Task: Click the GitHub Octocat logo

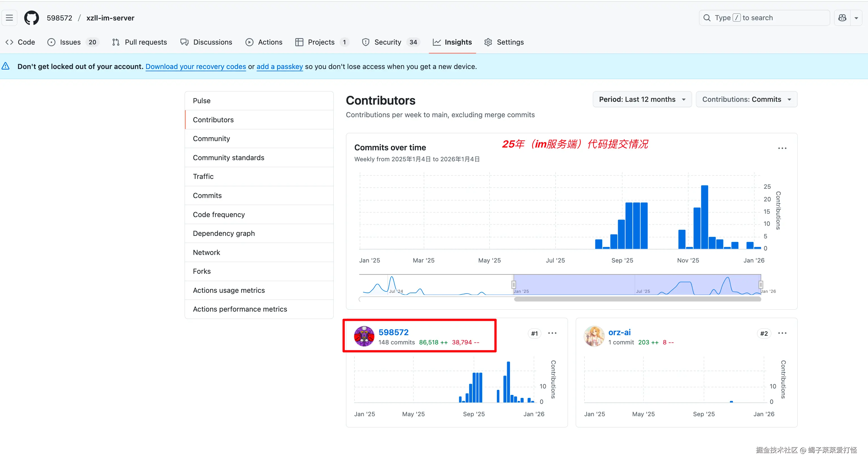Action: (31, 18)
